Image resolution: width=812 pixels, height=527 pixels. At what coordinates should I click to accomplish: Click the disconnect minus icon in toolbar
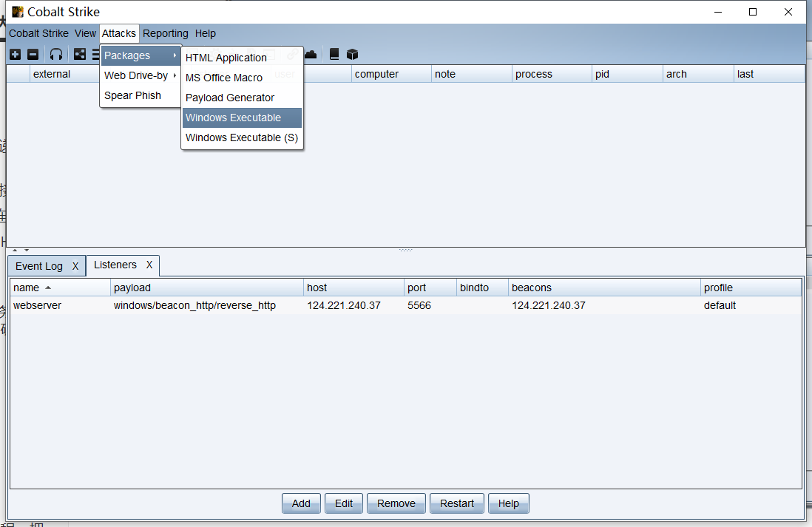pyautogui.click(x=33, y=55)
